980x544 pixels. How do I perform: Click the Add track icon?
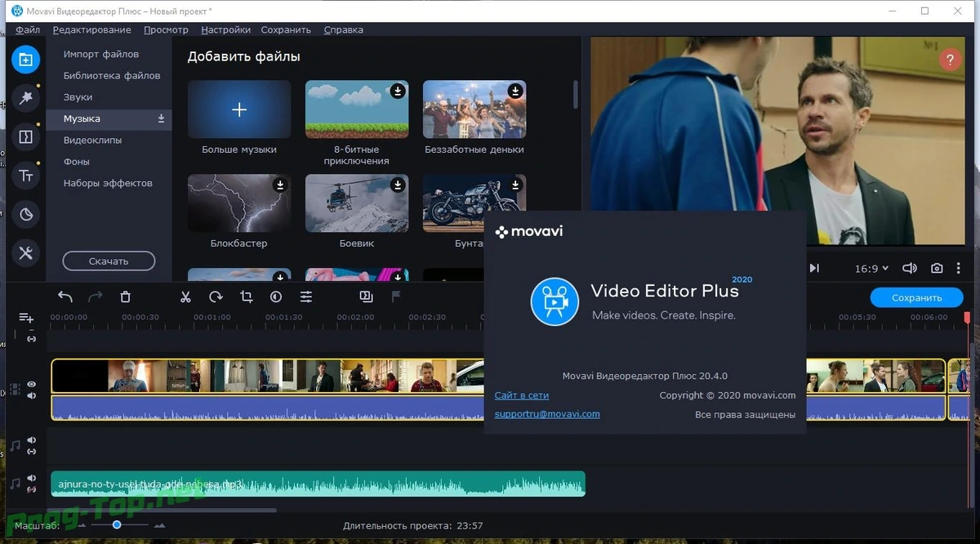(x=26, y=318)
